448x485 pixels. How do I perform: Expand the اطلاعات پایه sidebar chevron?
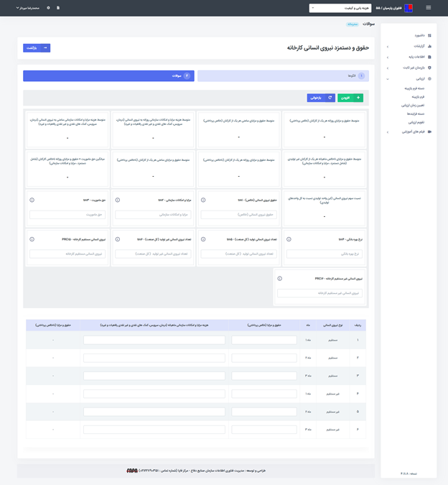(x=388, y=57)
